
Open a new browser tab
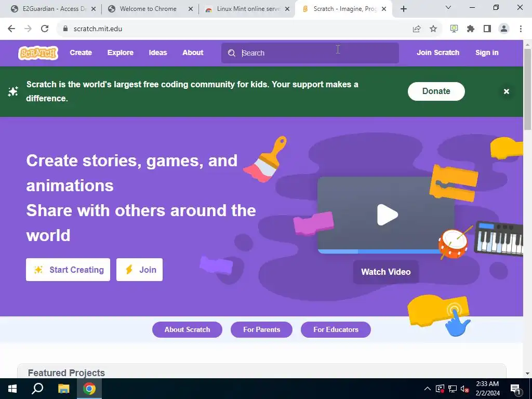click(403, 9)
